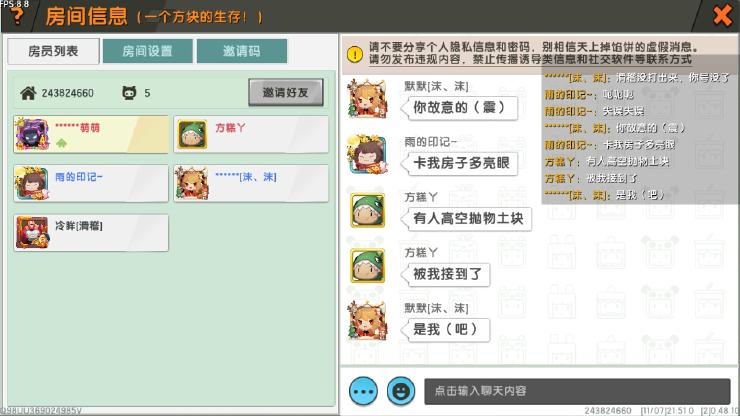Click the emoji smiley face button
Image resolution: width=740 pixels, height=416 pixels.
(x=401, y=391)
